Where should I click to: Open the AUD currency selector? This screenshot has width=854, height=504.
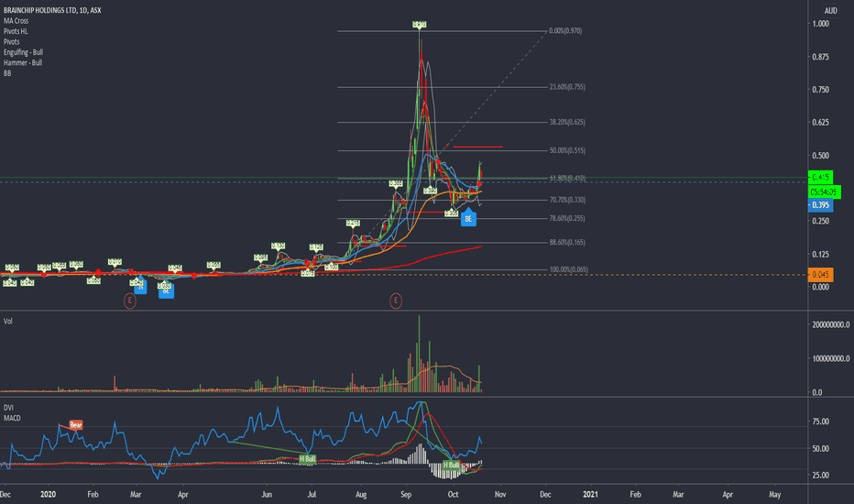[x=830, y=10]
